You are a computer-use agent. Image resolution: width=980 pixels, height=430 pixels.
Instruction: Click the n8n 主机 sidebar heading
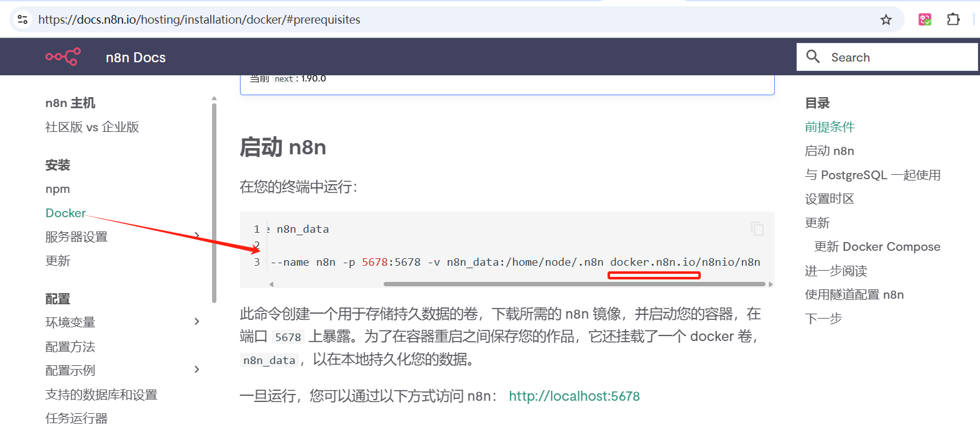tap(70, 103)
